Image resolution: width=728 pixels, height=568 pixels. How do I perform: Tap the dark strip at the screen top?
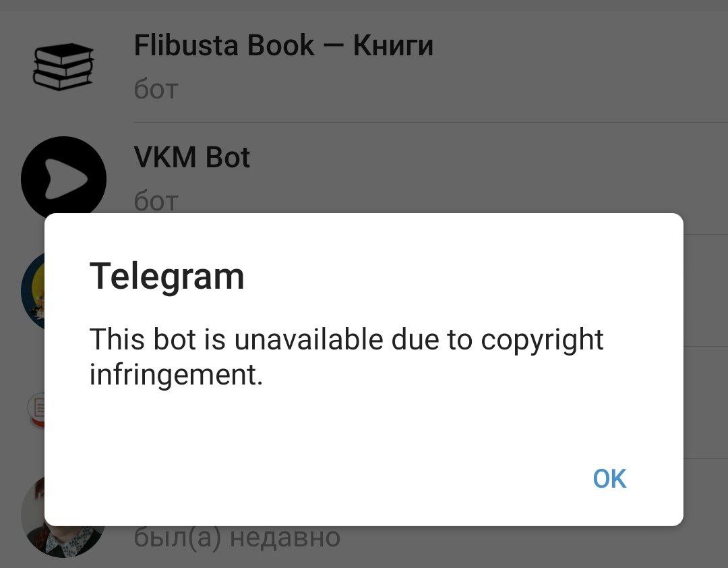pos(364,5)
